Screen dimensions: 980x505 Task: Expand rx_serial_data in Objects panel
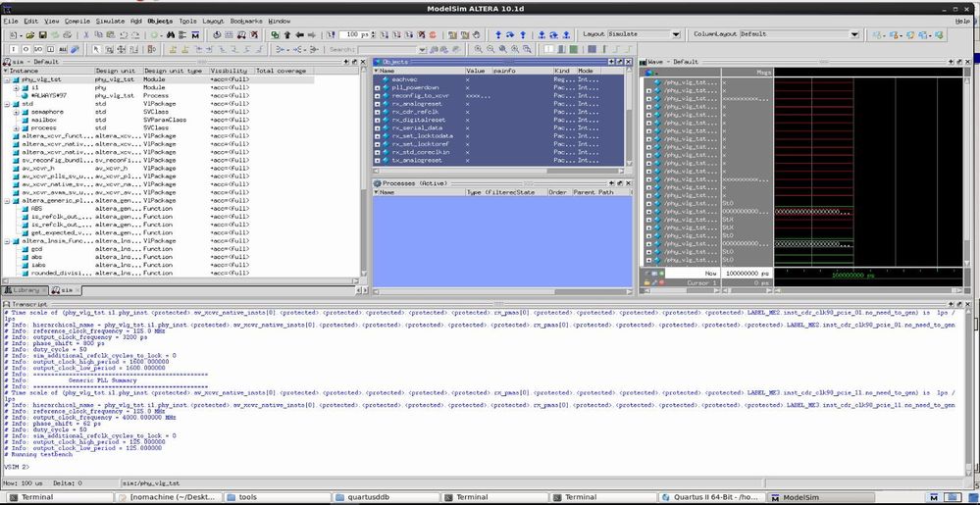click(378, 128)
